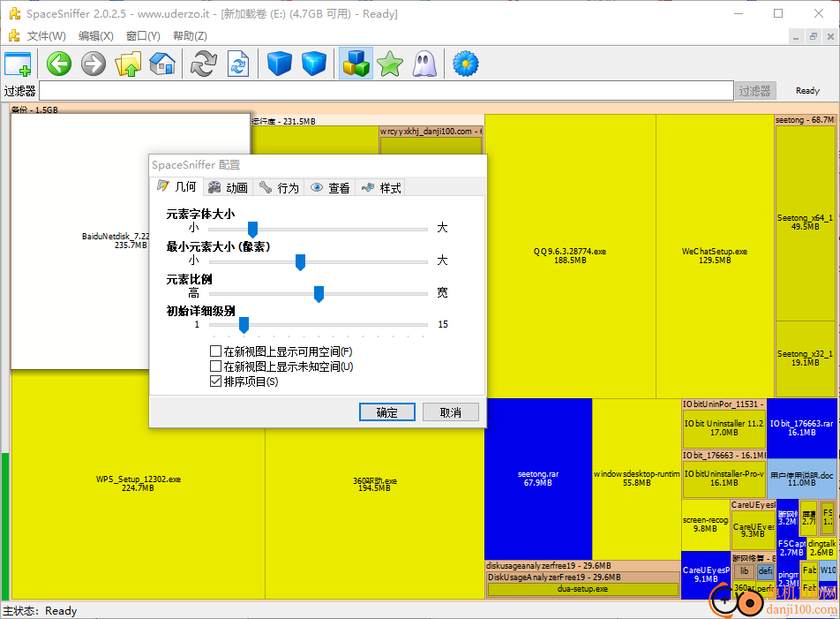Image resolution: width=840 pixels, height=619 pixels.
Task: Click the blue flower donate icon
Action: pos(466,64)
